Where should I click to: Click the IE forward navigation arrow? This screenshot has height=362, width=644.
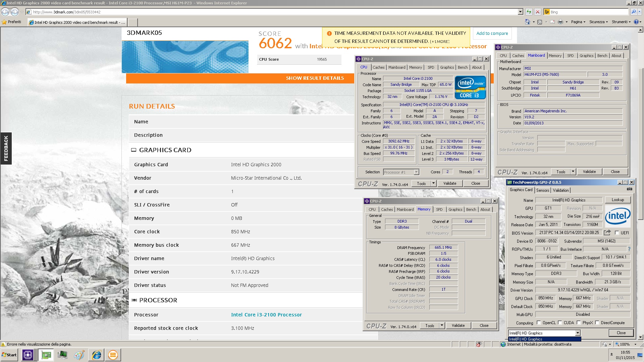click(15, 12)
